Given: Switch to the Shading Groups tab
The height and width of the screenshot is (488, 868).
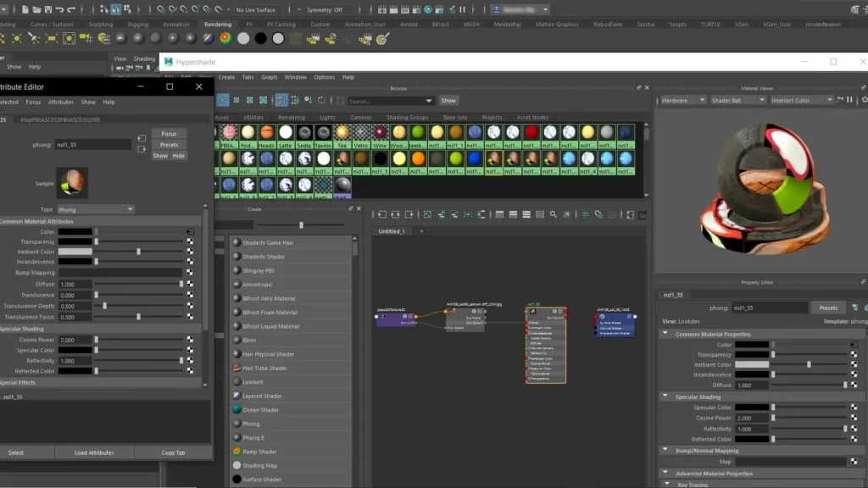Looking at the screenshot, I should (407, 117).
